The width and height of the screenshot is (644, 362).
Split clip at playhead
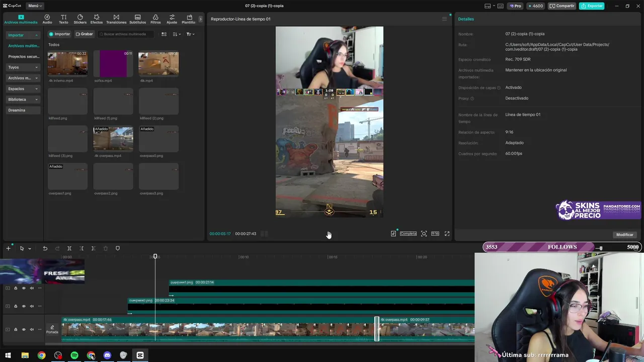pos(69,248)
